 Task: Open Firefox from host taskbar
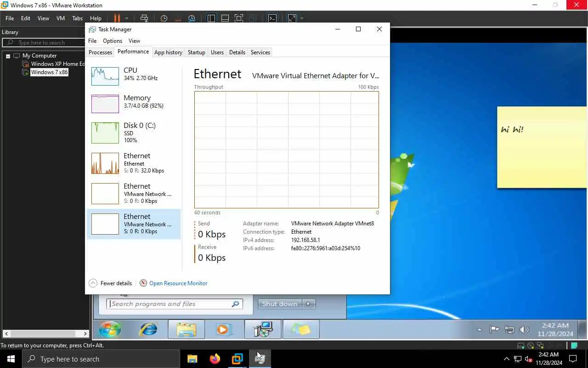tap(215, 359)
